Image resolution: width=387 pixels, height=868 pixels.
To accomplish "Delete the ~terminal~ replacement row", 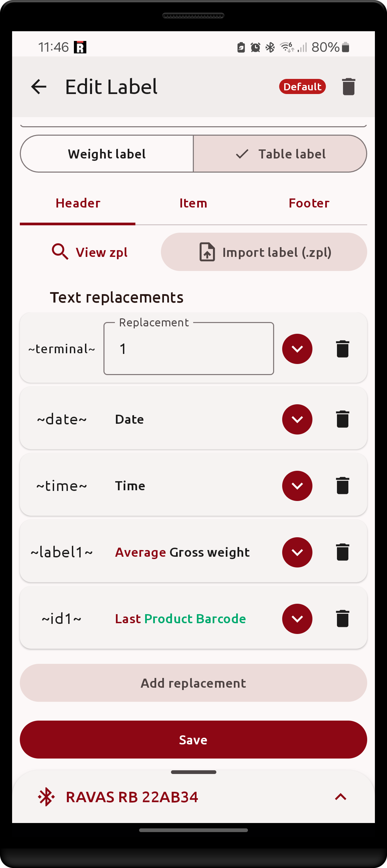I will tap(342, 349).
